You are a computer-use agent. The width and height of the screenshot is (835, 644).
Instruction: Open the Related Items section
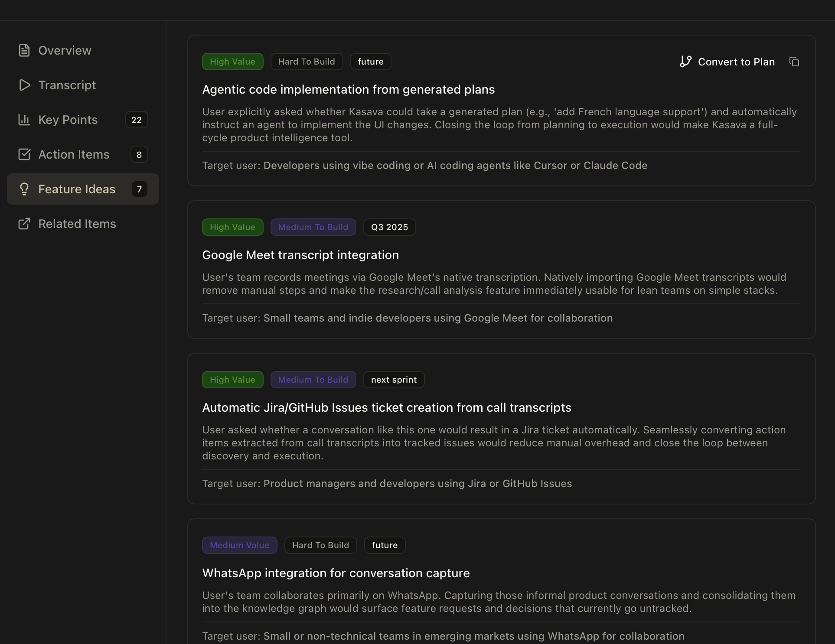[77, 224]
